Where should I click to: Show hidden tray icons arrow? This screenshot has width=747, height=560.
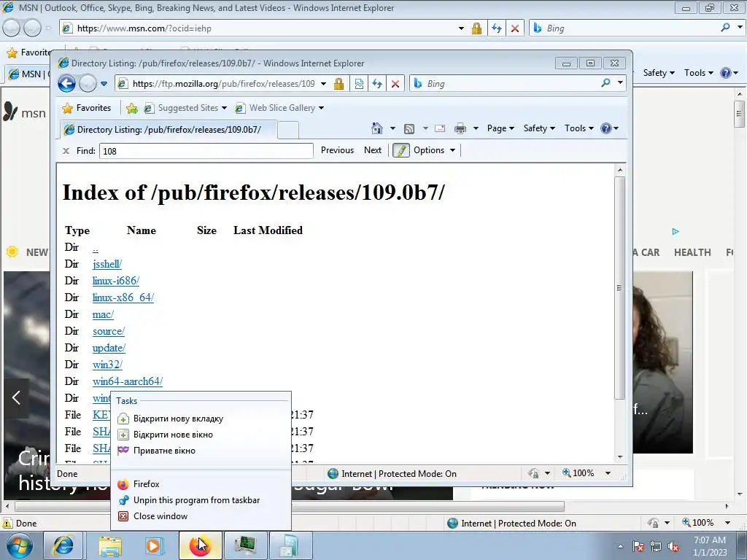coord(620,546)
